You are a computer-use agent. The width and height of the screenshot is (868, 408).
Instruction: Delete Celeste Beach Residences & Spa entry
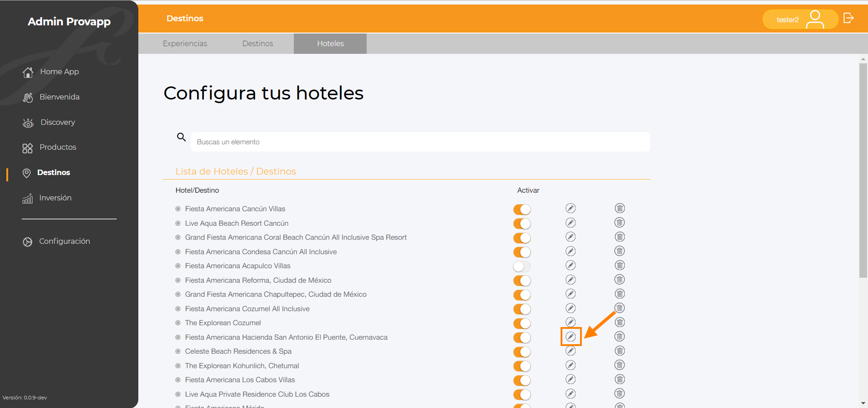pos(620,351)
